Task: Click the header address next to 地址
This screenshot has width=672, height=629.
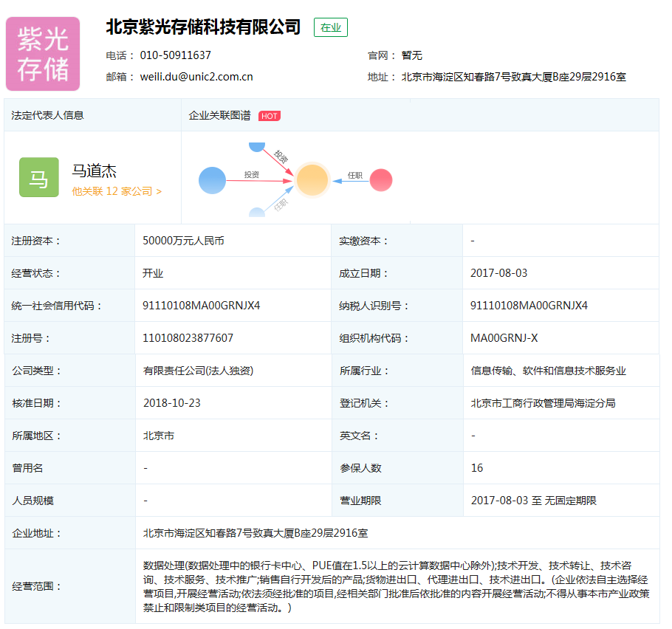Action: click(513, 77)
